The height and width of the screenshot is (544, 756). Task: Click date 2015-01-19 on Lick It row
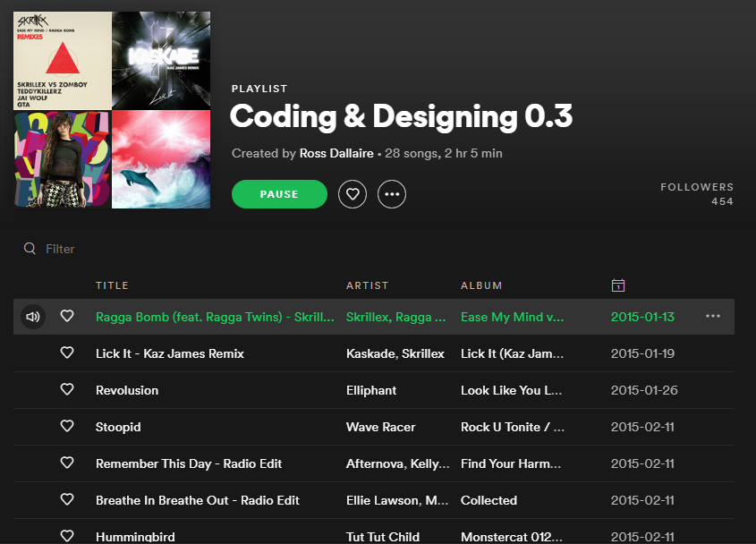point(642,353)
